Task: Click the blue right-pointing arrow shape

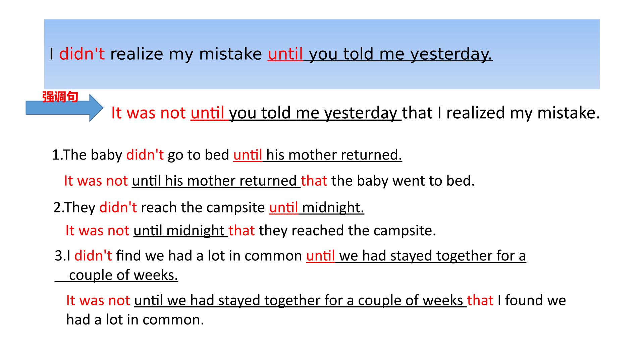Action: click(64, 108)
